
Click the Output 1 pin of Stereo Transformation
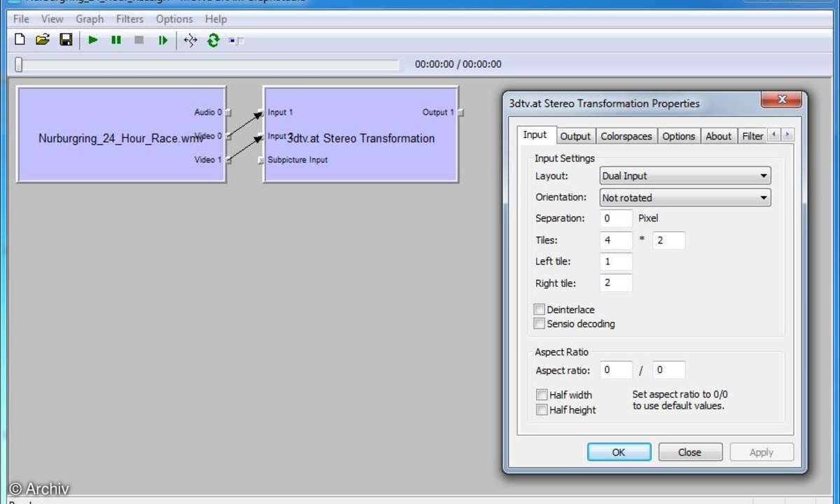click(x=461, y=113)
